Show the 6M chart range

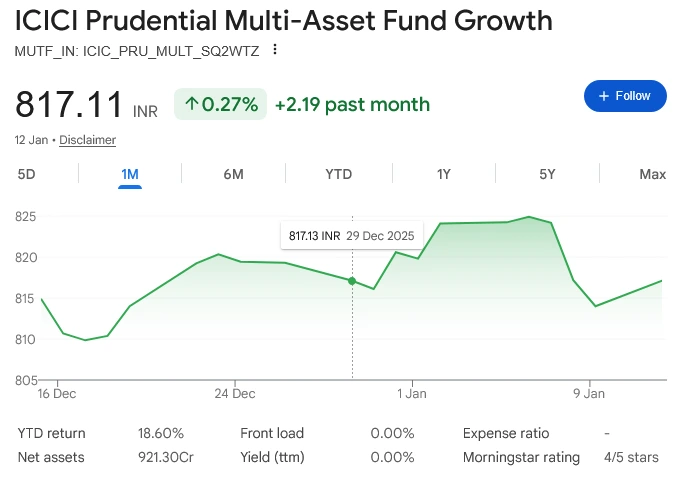point(233,174)
